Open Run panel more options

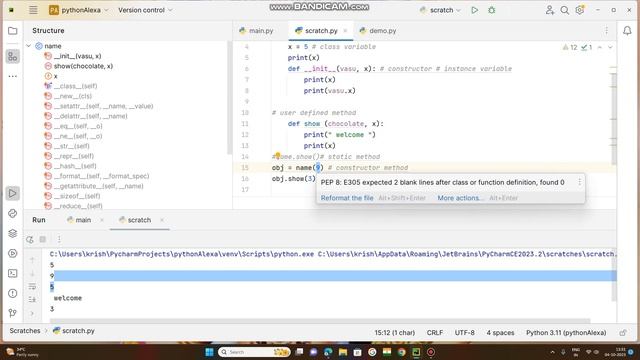click(x=59, y=240)
